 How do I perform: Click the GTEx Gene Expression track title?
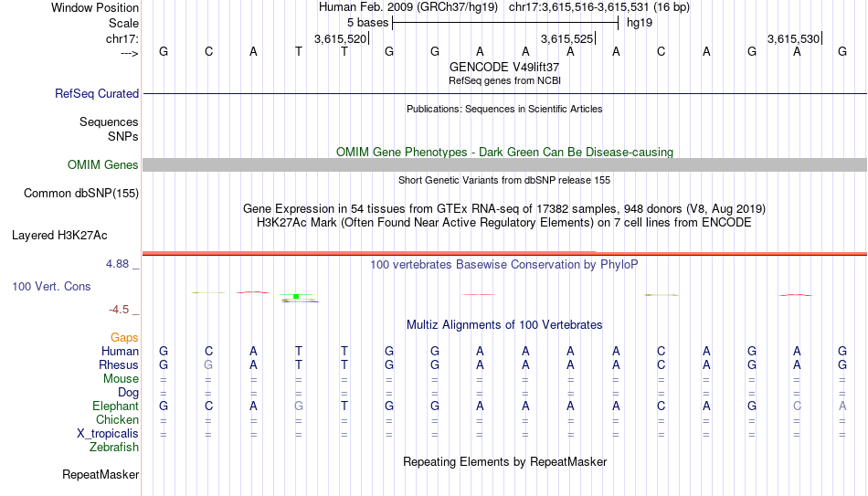point(504,208)
